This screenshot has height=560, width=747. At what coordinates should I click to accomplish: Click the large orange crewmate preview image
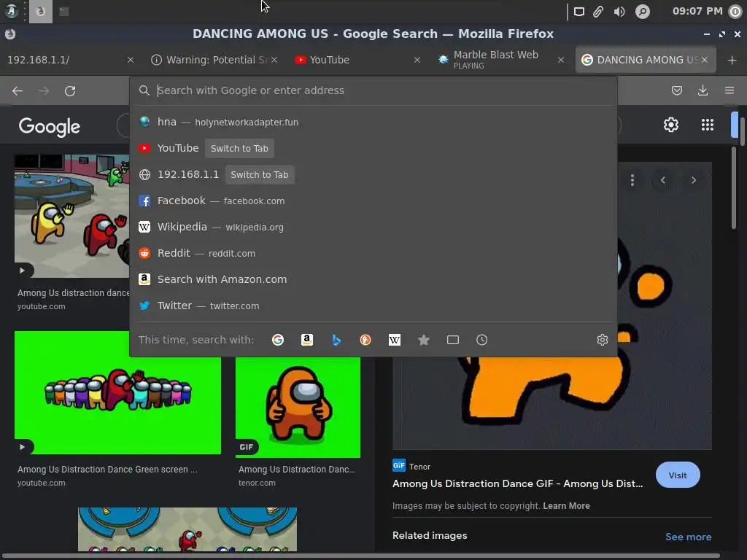point(552,402)
